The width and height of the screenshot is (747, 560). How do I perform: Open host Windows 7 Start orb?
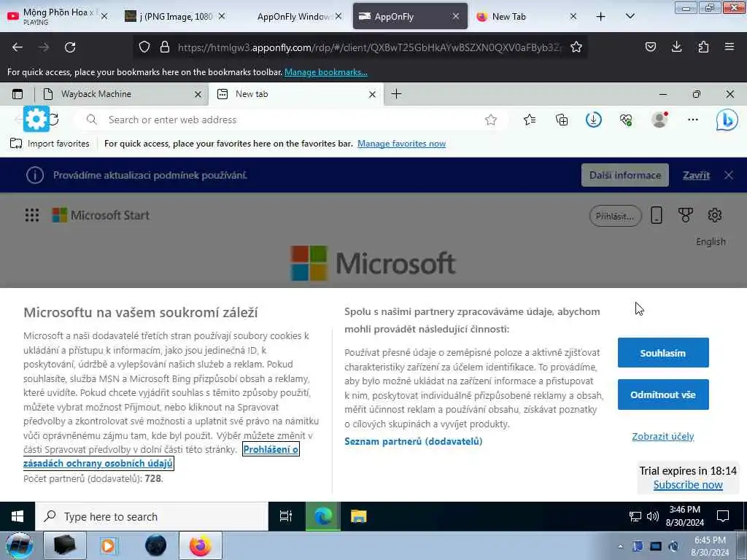coord(20,545)
